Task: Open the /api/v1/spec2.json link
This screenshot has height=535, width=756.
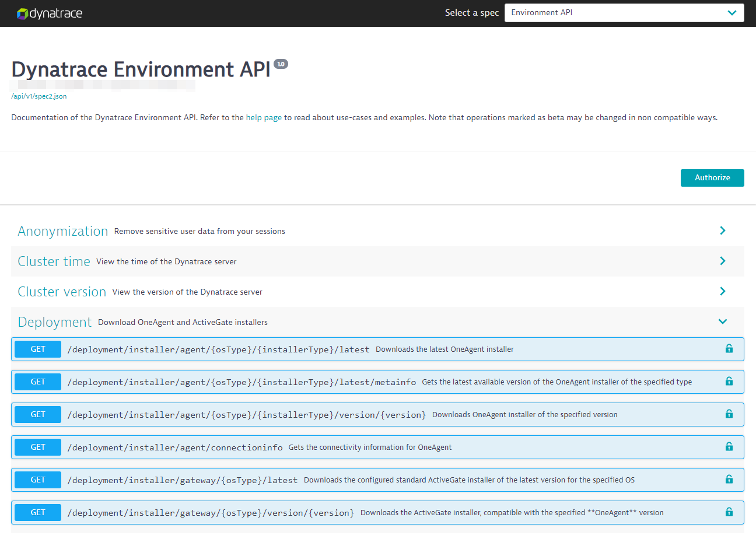Action: coord(38,96)
